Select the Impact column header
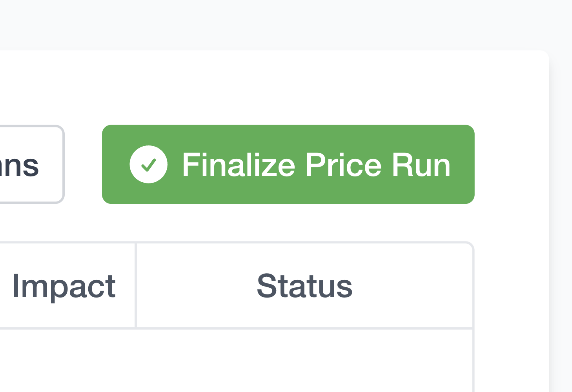572x392 pixels. click(x=67, y=285)
